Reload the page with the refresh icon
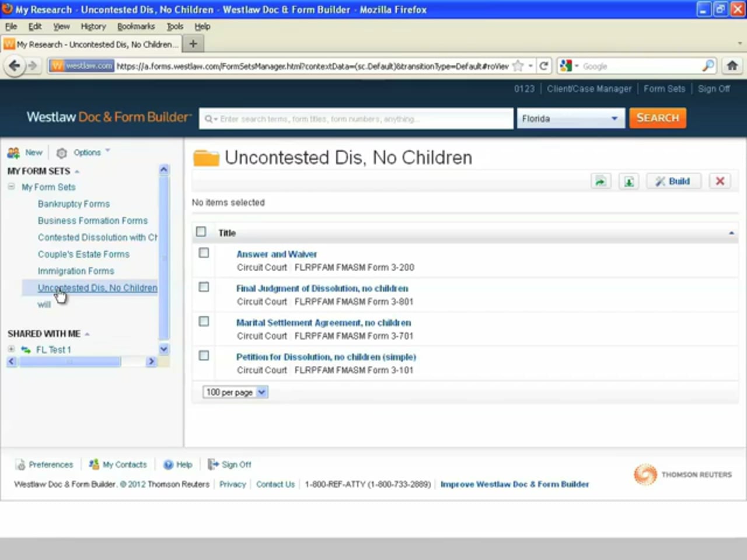 [x=543, y=66]
